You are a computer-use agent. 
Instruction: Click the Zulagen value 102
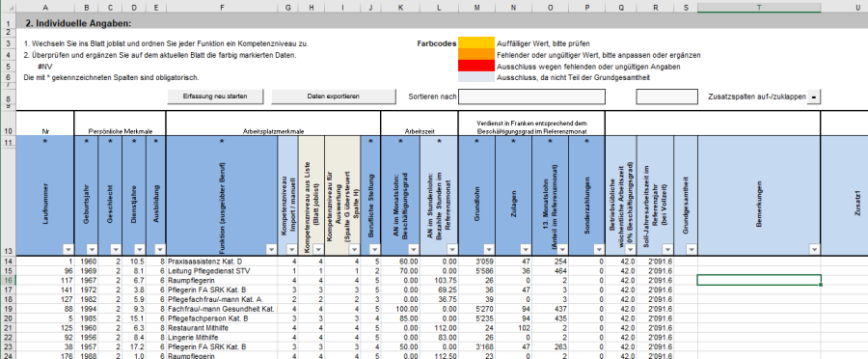pyautogui.click(x=514, y=328)
